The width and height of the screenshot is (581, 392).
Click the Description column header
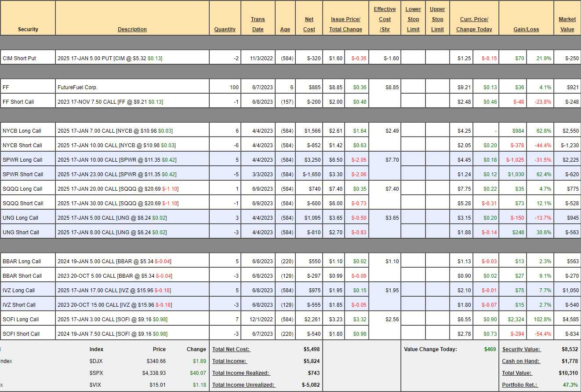(132, 29)
